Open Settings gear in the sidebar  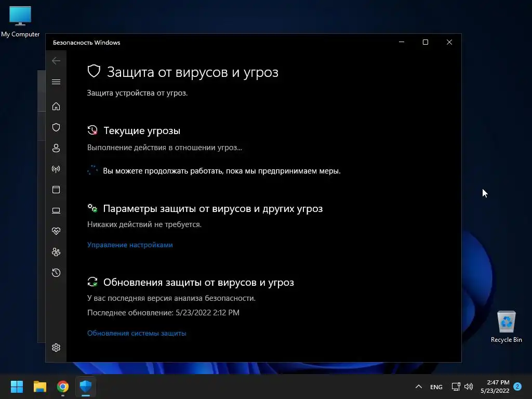coord(56,348)
